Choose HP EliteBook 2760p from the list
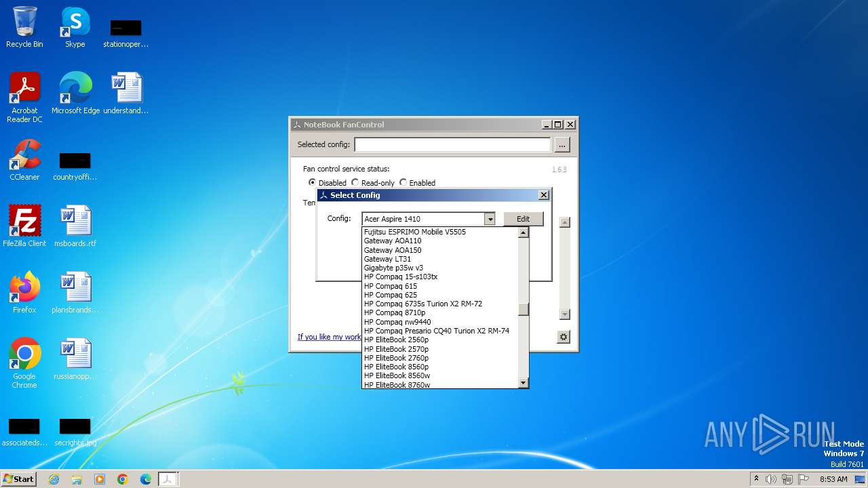The height and width of the screenshot is (488, 868). (x=440, y=358)
